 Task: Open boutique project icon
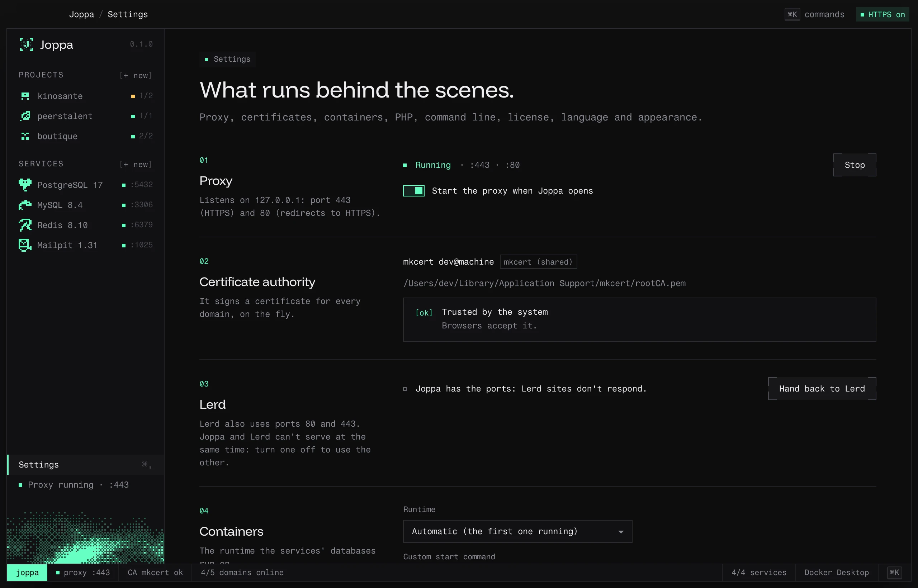[25, 136]
